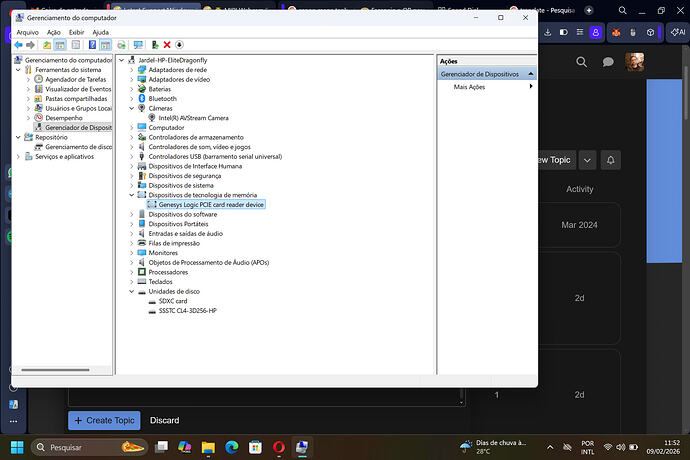Open the Arquivo menu
690x460 pixels.
[27, 32]
